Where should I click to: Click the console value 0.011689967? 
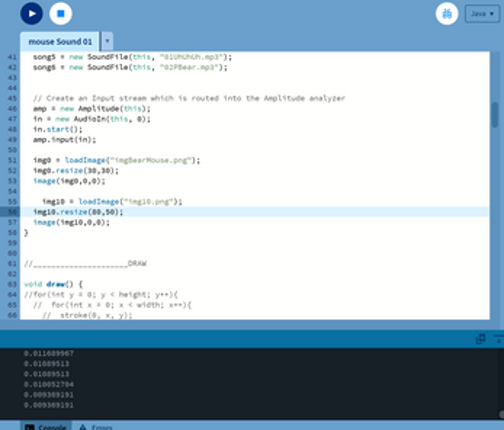(49, 353)
